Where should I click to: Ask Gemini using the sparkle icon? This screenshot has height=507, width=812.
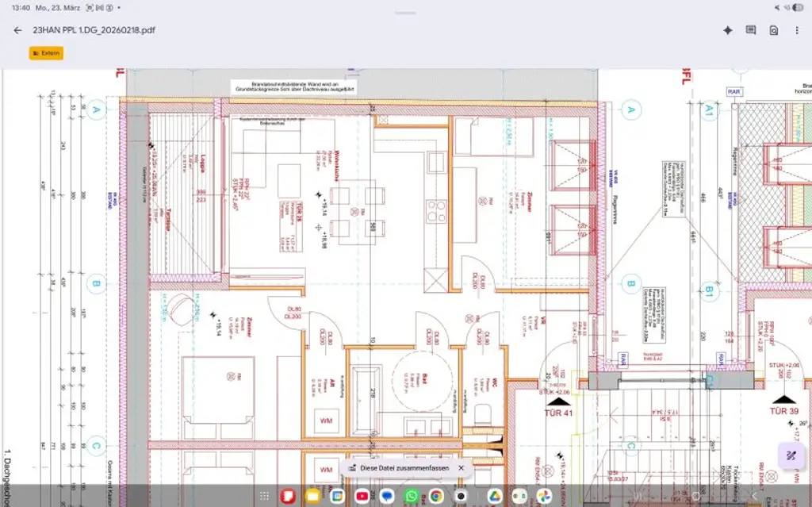[x=728, y=30]
